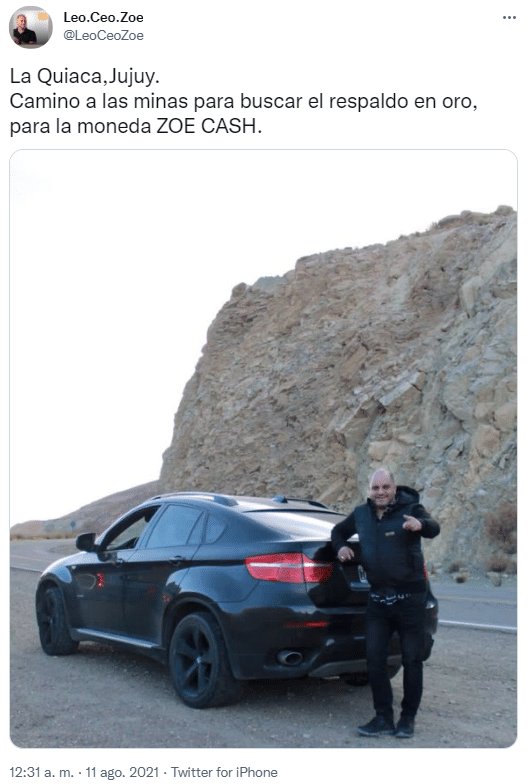532x784 pixels.
Task: Click the tweet line mentioning minas and oro
Action: (244, 101)
